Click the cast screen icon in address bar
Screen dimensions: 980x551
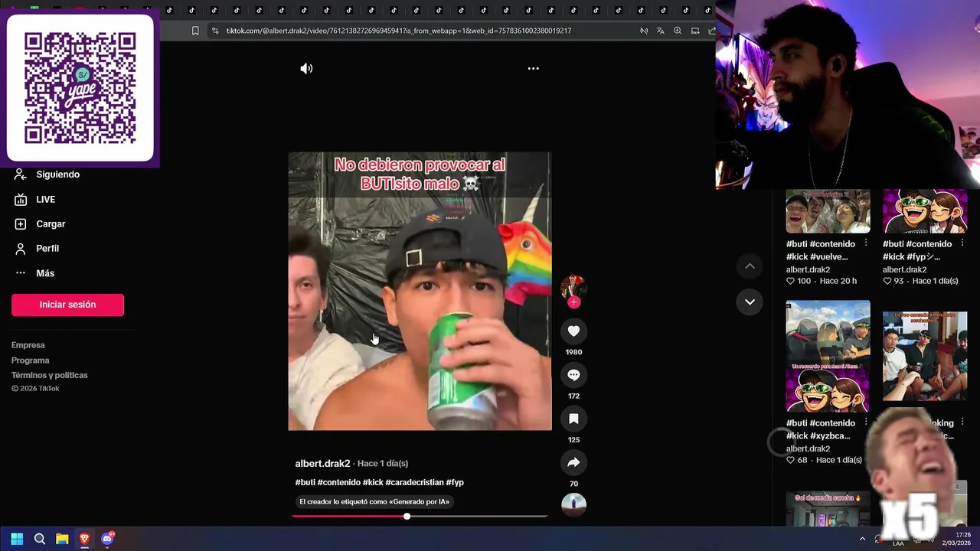695,31
